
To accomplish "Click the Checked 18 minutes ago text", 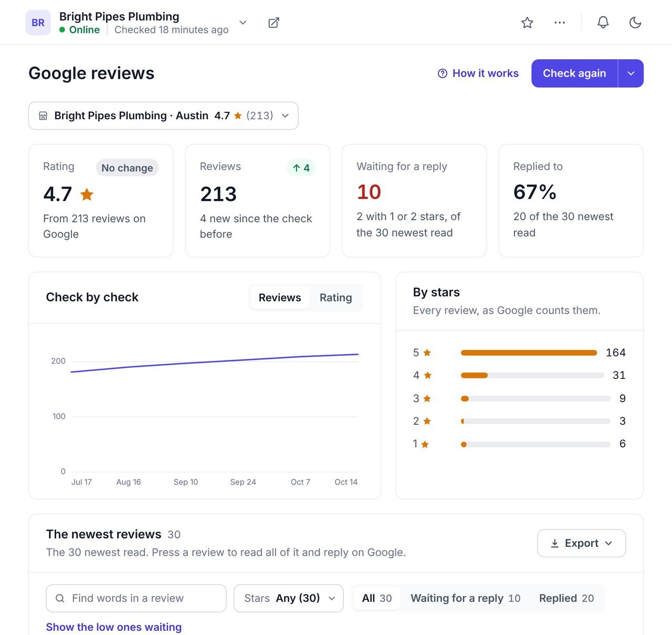I will point(172,30).
